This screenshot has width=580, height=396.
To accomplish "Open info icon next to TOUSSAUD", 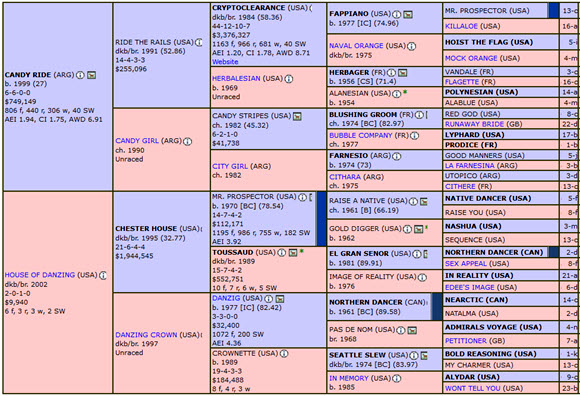I will [x=282, y=253].
